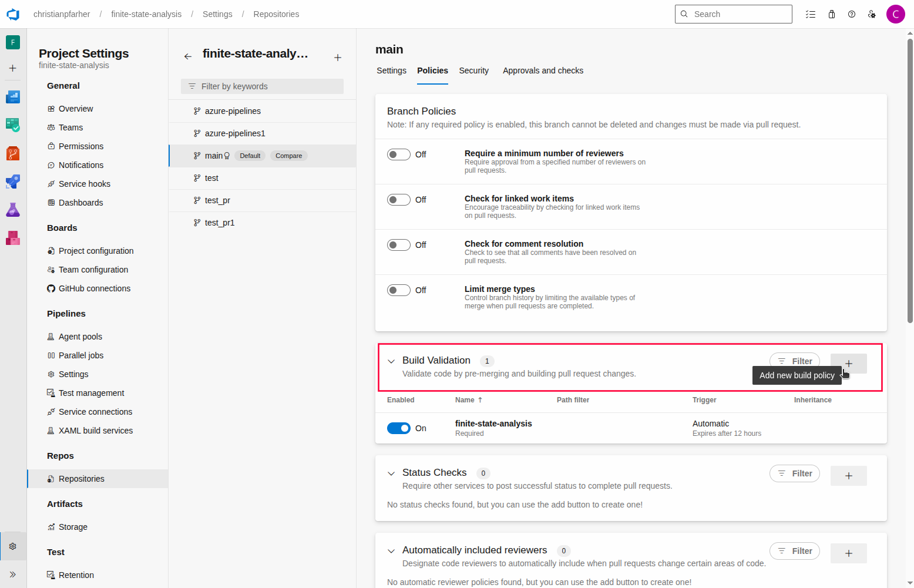
Task: Open the Boards icon in left rail
Action: [x=13, y=125]
